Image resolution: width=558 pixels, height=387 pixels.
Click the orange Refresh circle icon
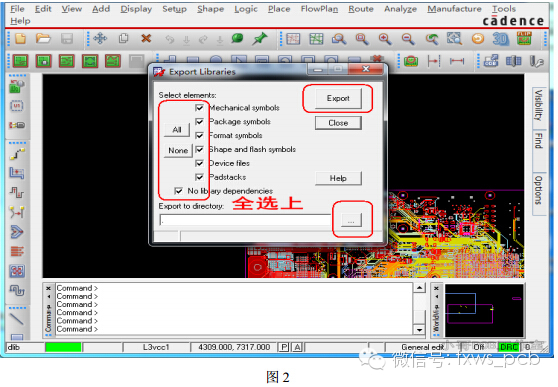(x=478, y=38)
